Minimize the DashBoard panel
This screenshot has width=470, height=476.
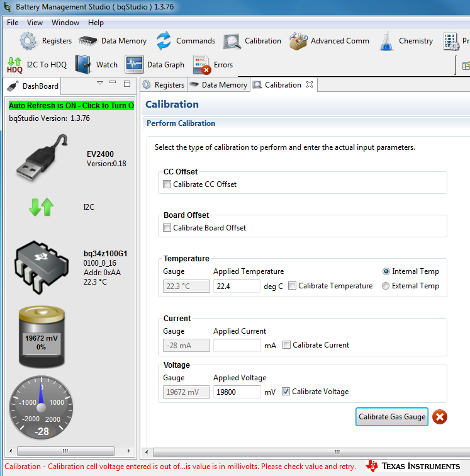[113, 82]
